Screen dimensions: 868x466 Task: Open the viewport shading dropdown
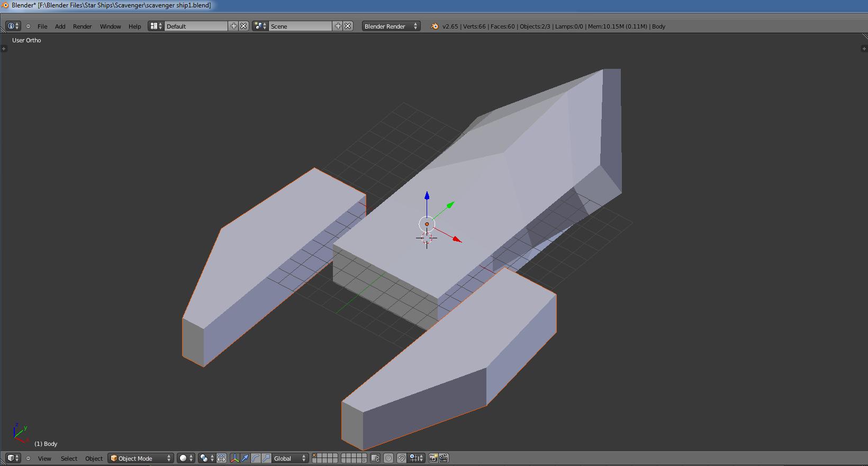tap(186, 458)
